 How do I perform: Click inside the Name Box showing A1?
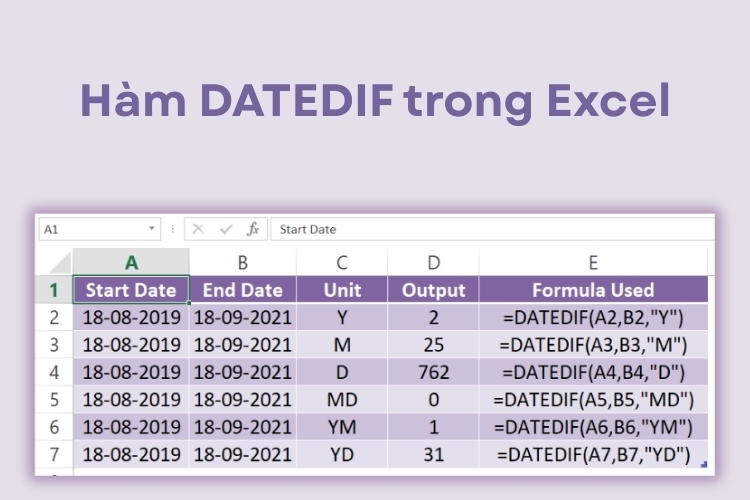94,229
